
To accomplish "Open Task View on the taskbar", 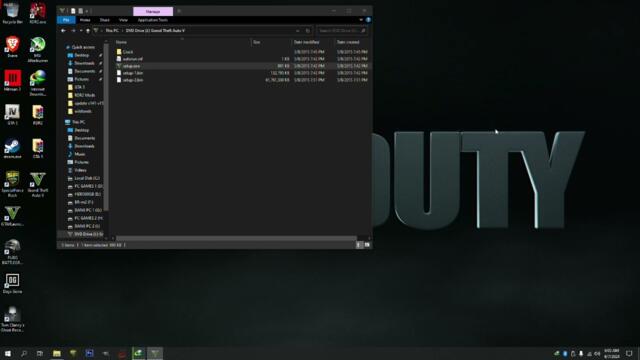I will tap(40, 353).
